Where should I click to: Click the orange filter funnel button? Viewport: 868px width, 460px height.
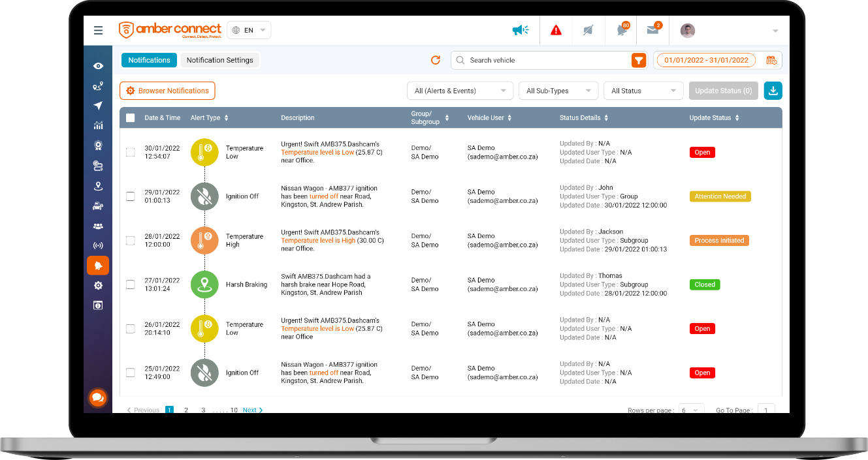(x=639, y=60)
